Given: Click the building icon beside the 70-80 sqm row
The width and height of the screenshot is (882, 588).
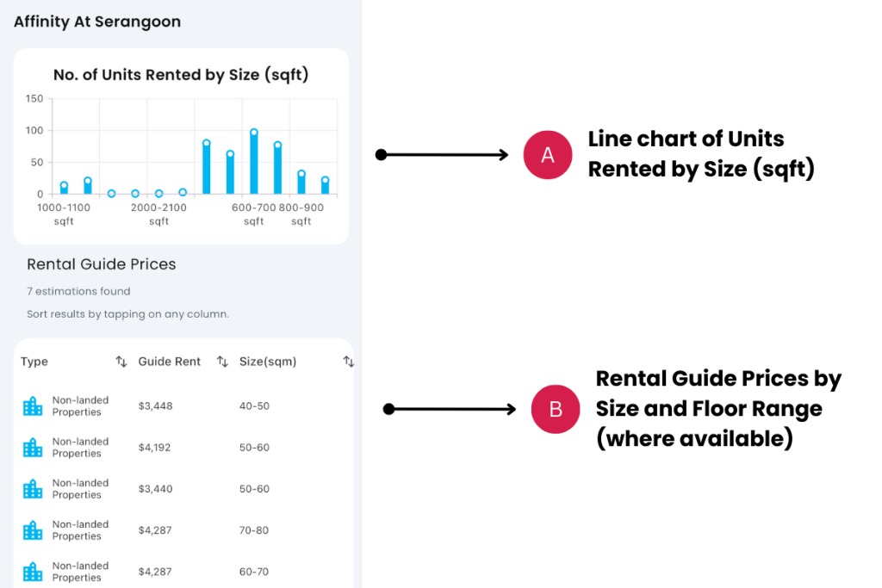Looking at the screenshot, I should tap(33, 529).
